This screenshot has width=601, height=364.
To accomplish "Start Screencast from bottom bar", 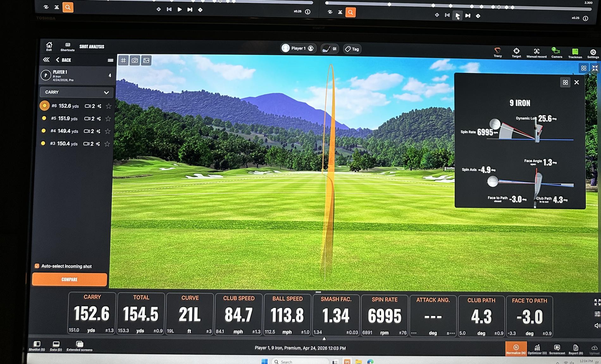I will point(557,349).
